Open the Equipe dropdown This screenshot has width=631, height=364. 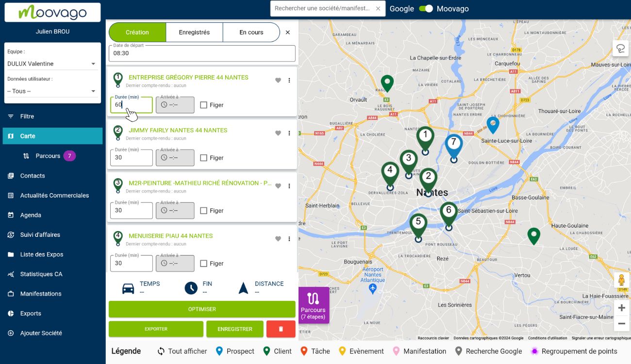(52, 64)
